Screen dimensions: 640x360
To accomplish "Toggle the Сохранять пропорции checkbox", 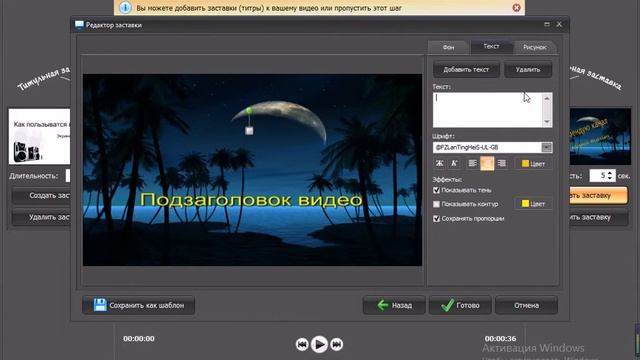I will pyautogui.click(x=436, y=219).
